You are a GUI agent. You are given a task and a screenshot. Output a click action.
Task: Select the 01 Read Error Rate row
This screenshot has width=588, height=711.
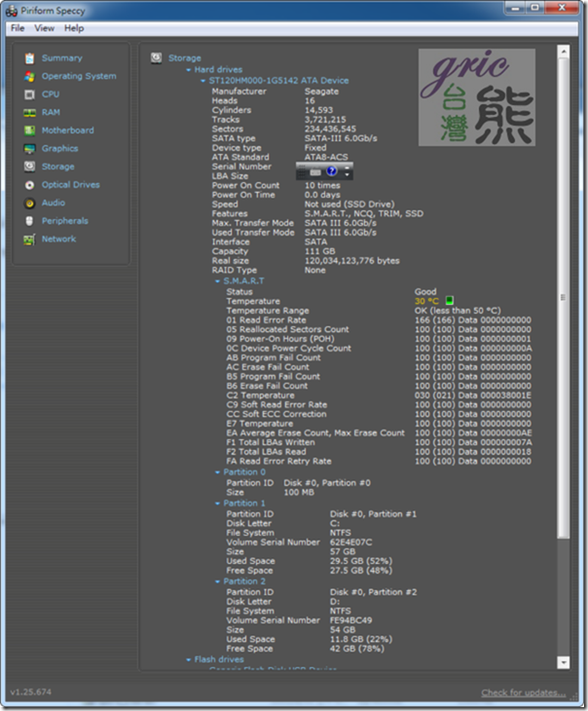[379, 320]
